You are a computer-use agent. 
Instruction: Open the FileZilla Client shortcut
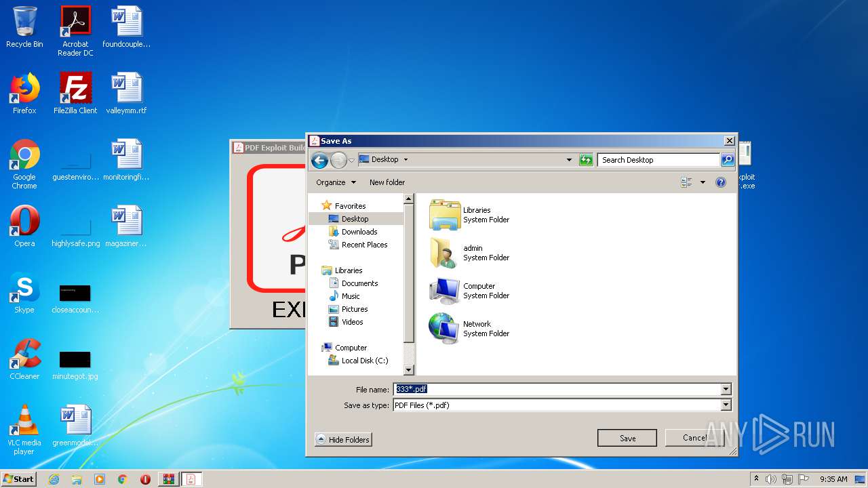(75, 94)
